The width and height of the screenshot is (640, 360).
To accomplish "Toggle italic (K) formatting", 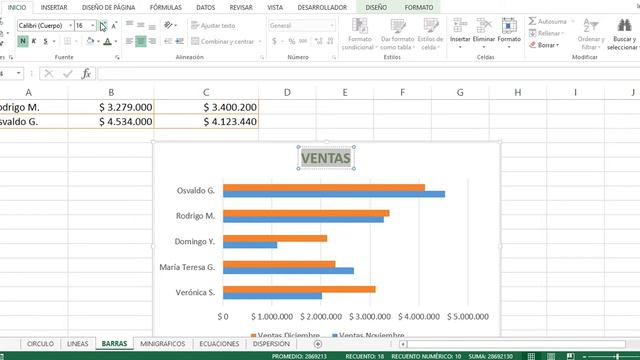I will coord(34,41).
